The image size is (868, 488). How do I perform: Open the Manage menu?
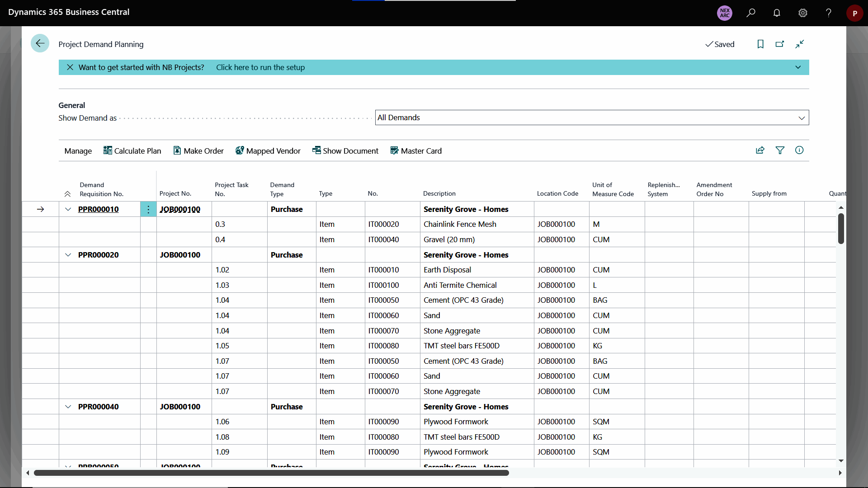[78, 151]
